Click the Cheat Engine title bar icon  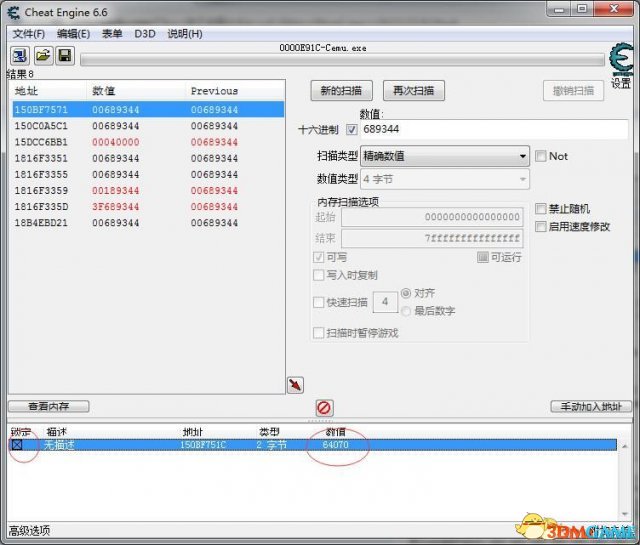click(13, 12)
